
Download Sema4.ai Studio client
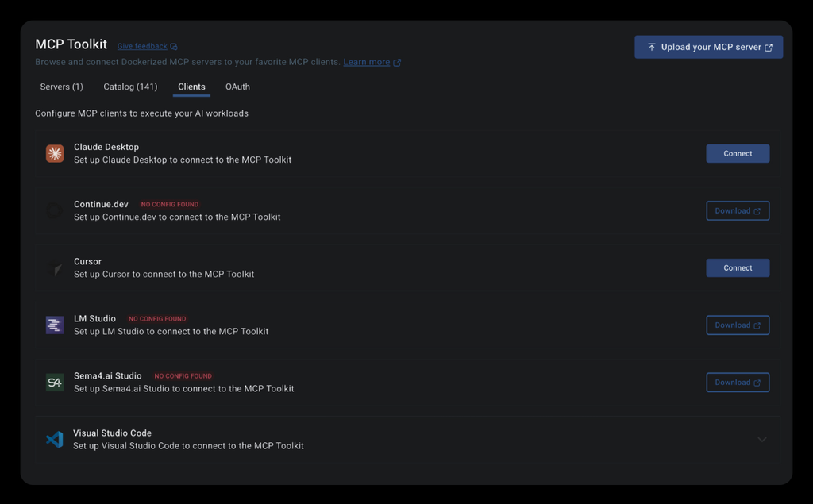[738, 383]
